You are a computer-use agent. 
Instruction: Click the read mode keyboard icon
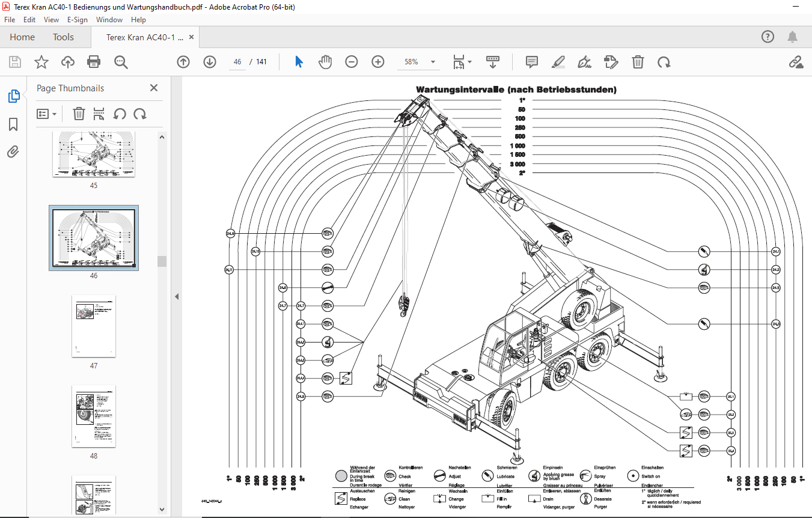pyautogui.click(x=493, y=62)
